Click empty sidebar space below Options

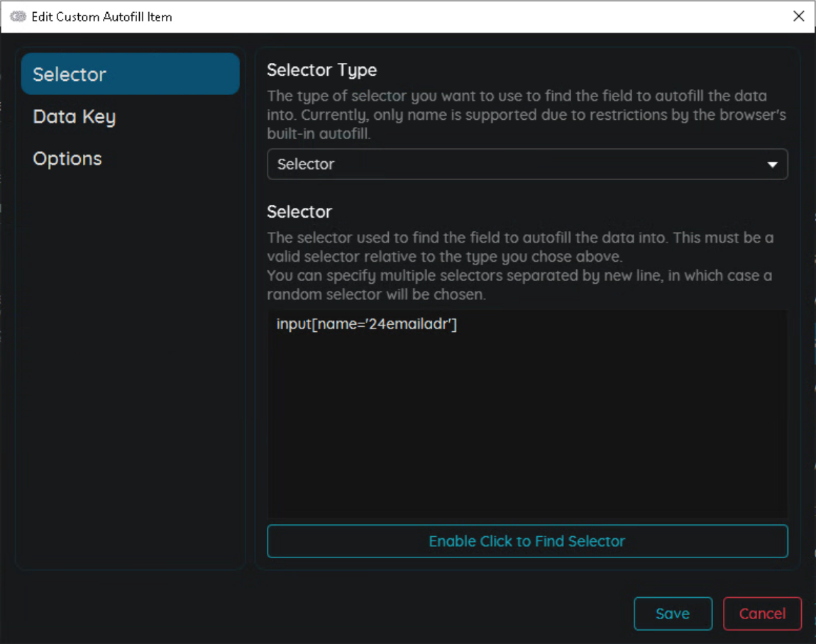pyautogui.click(x=130, y=369)
